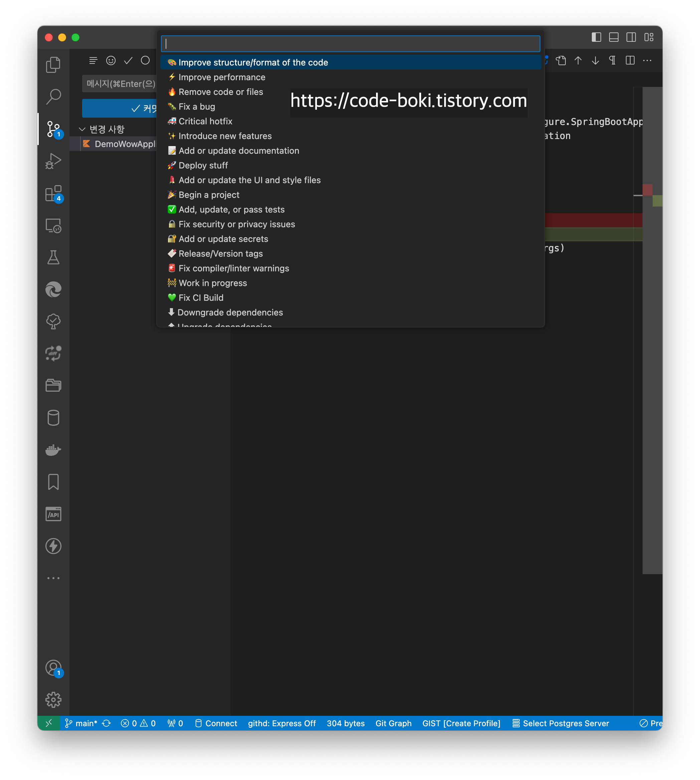Image resolution: width=700 pixels, height=780 pixels.
Task: Click the main* branch indicator
Action: (x=81, y=723)
